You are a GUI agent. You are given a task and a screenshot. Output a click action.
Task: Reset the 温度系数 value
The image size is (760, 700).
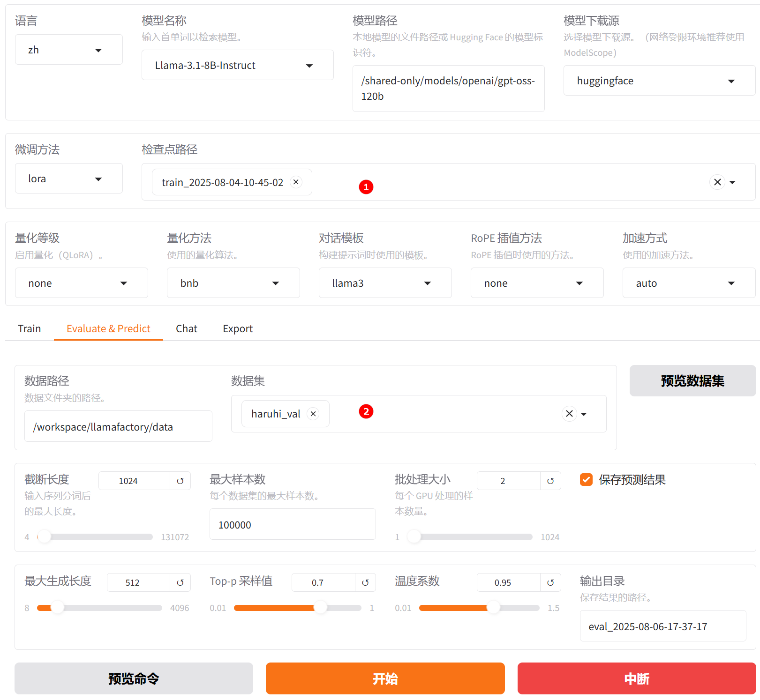coord(550,582)
